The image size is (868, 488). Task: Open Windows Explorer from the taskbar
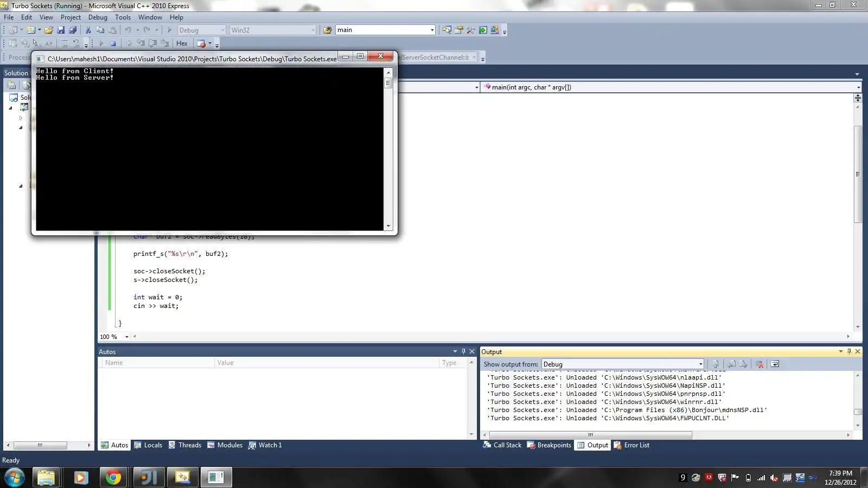point(46,477)
